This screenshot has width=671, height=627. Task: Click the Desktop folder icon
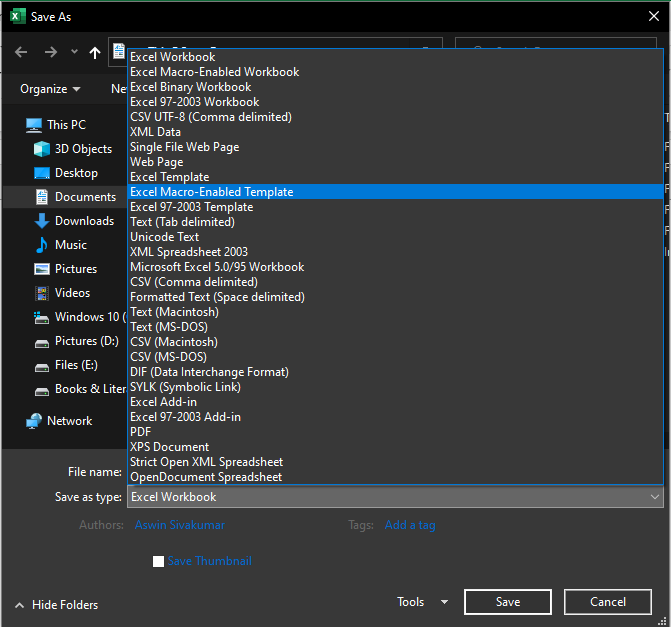(42, 173)
